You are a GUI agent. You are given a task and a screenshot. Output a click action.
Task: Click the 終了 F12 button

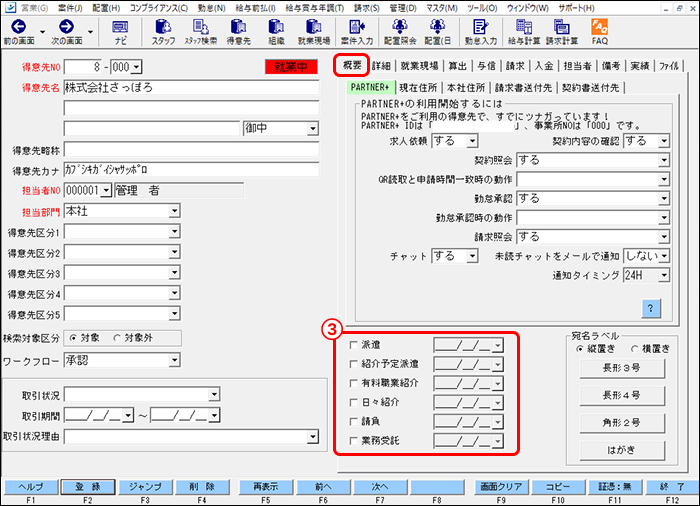tap(673, 487)
